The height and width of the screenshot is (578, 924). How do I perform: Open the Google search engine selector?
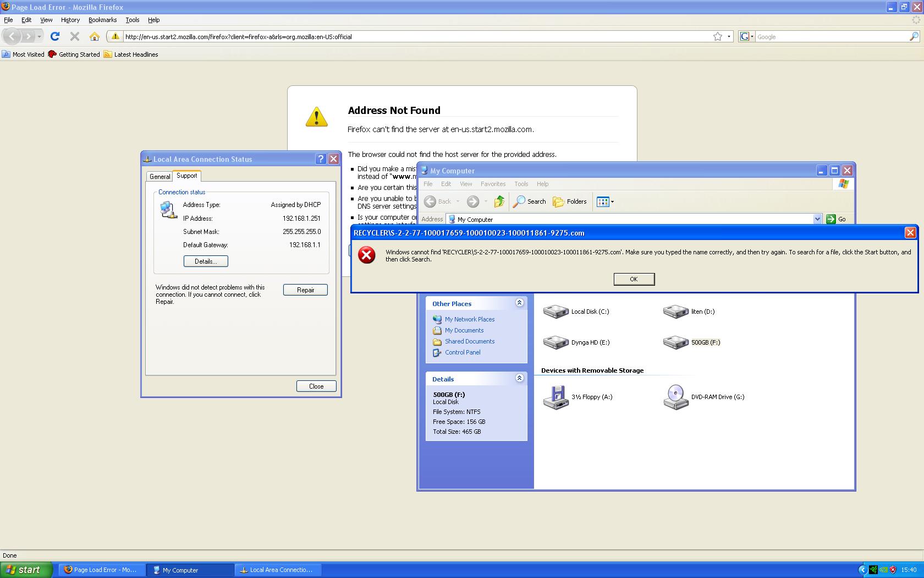[747, 37]
